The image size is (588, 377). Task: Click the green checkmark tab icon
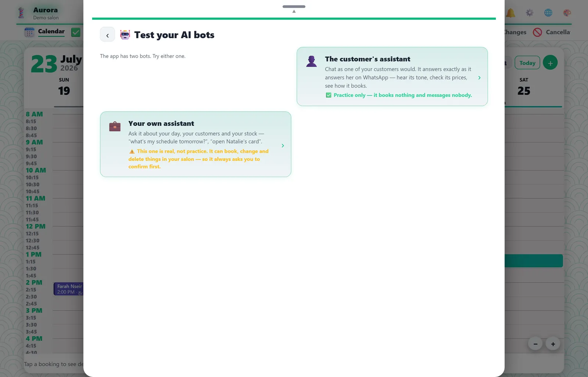[x=76, y=32]
